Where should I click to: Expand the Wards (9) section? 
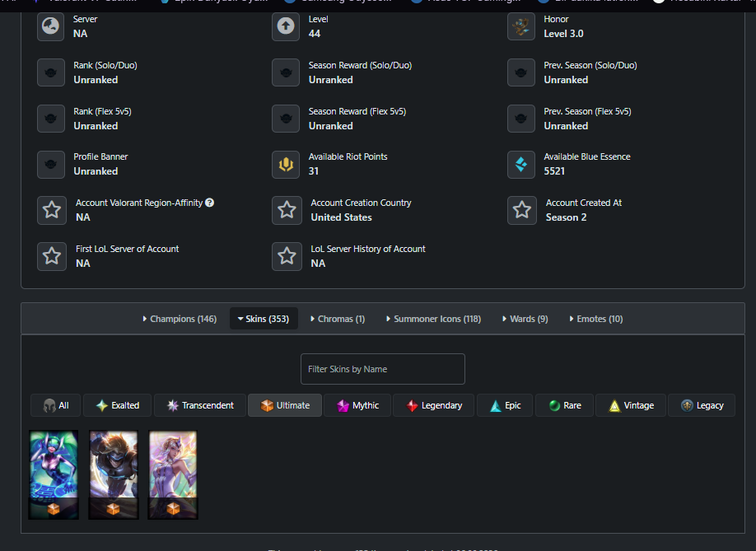525,319
